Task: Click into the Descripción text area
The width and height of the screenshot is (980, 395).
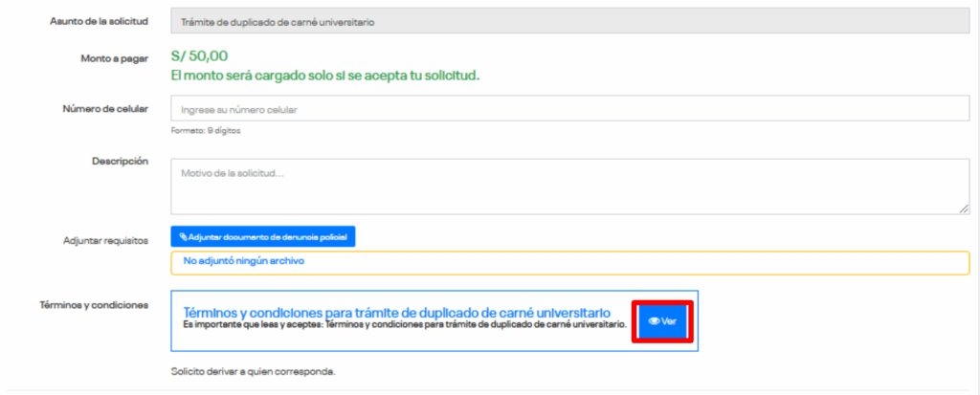Action: (569, 186)
